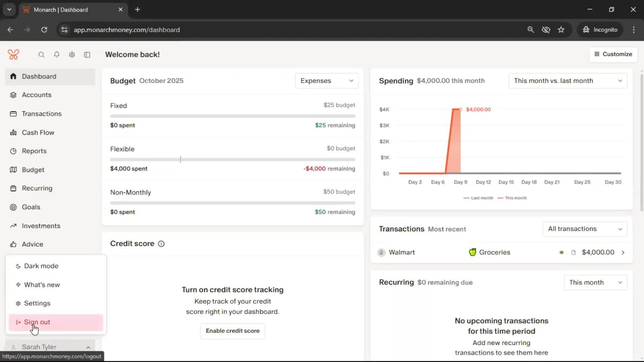Click the Flexible budget progress bar
Viewport: 644px width, 362px height.
tap(232, 160)
